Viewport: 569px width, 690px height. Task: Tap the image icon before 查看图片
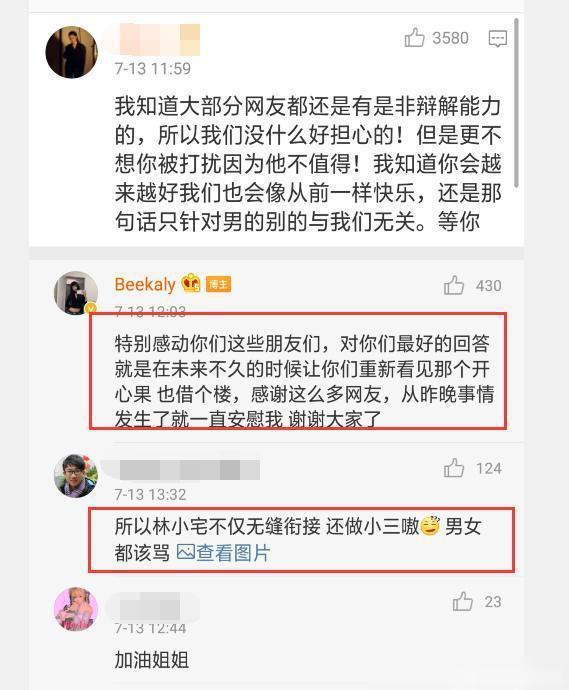[x=185, y=552]
